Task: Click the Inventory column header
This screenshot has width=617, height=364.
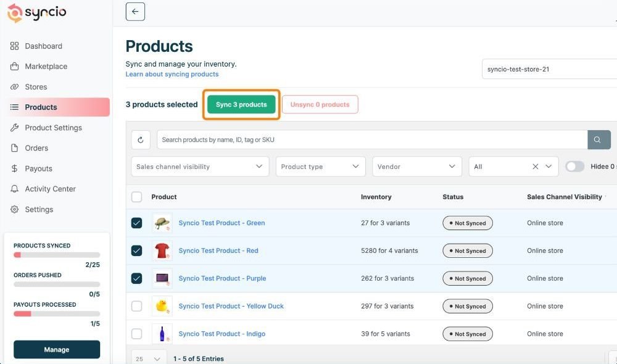Action: click(376, 197)
